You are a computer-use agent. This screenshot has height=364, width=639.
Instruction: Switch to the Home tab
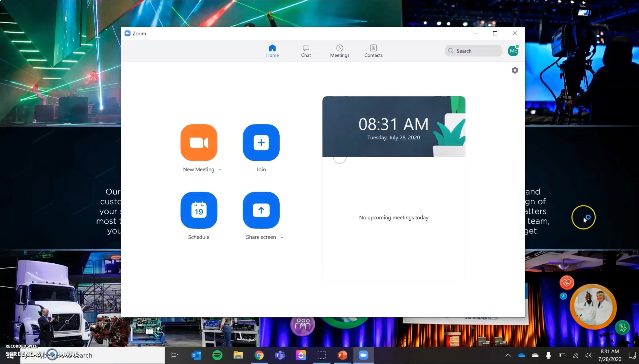point(272,51)
